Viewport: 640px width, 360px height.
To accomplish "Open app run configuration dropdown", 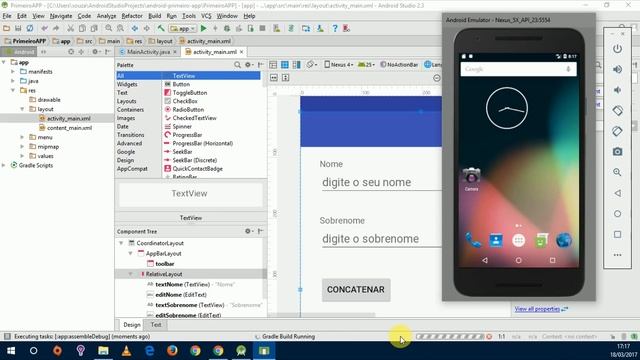I will pos(183,29).
